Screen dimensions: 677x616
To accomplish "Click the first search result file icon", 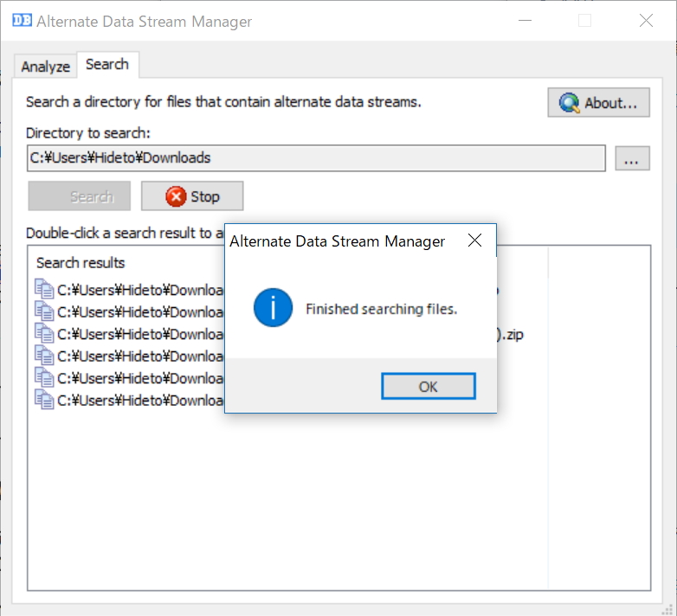I will 44,289.
